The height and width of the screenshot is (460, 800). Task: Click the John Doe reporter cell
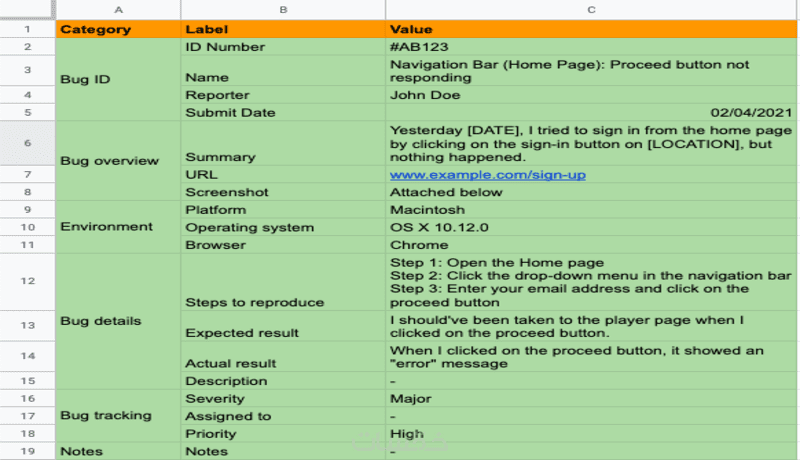[591, 95]
